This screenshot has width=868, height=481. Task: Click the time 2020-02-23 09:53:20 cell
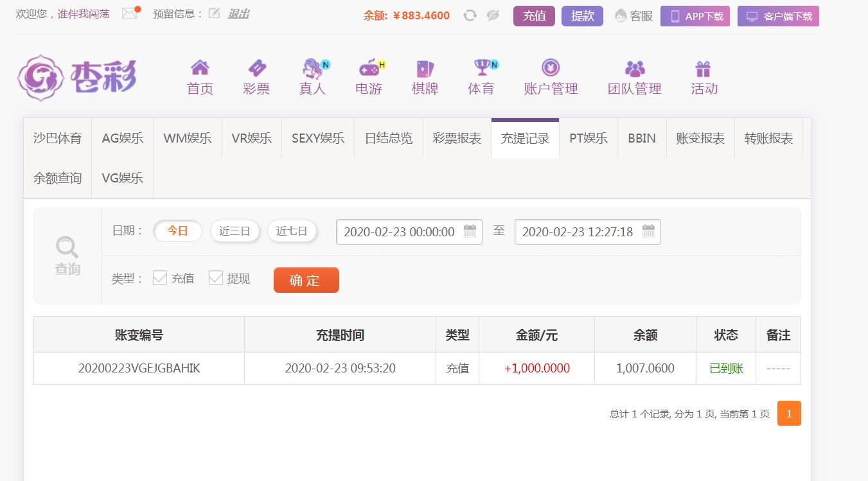pos(341,369)
